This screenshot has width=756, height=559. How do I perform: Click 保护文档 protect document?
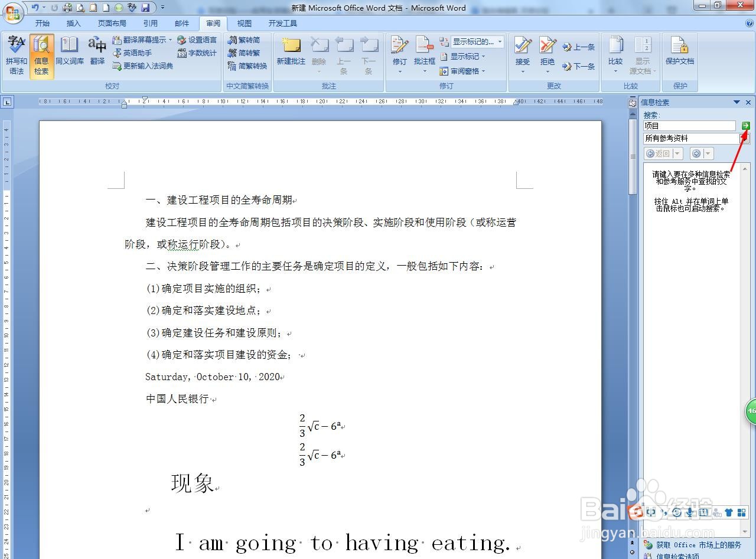click(x=680, y=51)
